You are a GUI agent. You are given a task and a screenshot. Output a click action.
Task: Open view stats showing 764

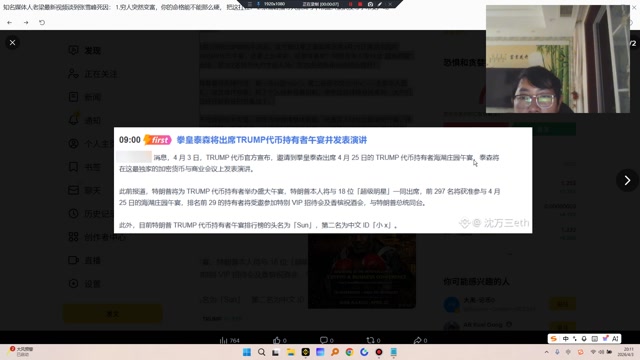pos(229,340)
